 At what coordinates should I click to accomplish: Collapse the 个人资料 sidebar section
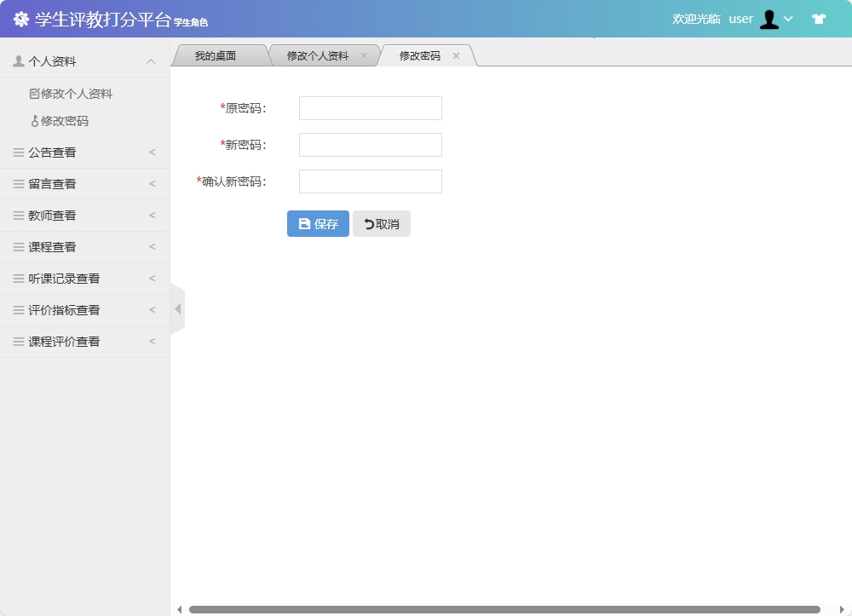point(150,60)
